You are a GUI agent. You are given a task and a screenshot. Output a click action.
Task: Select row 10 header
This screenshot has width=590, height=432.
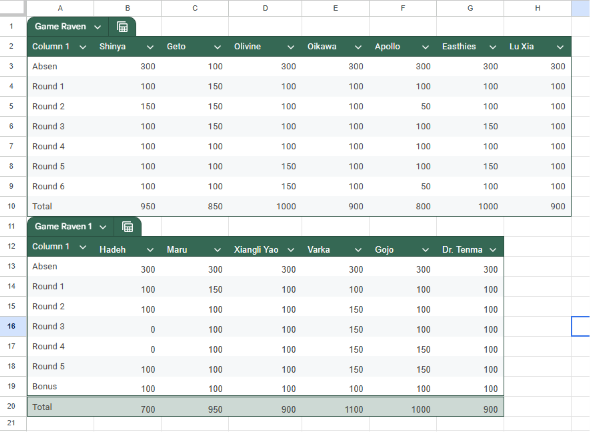pos(11,206)
